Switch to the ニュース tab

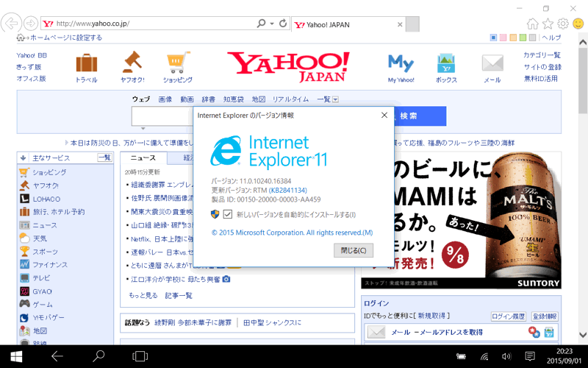[x=143, y=158]
